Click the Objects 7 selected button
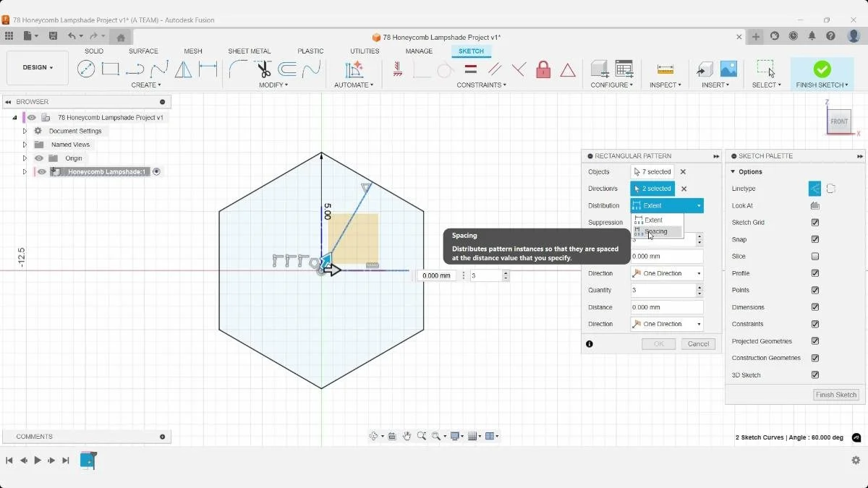The width and height of the screenshot is (868, 488). click(x=652, y=172)
